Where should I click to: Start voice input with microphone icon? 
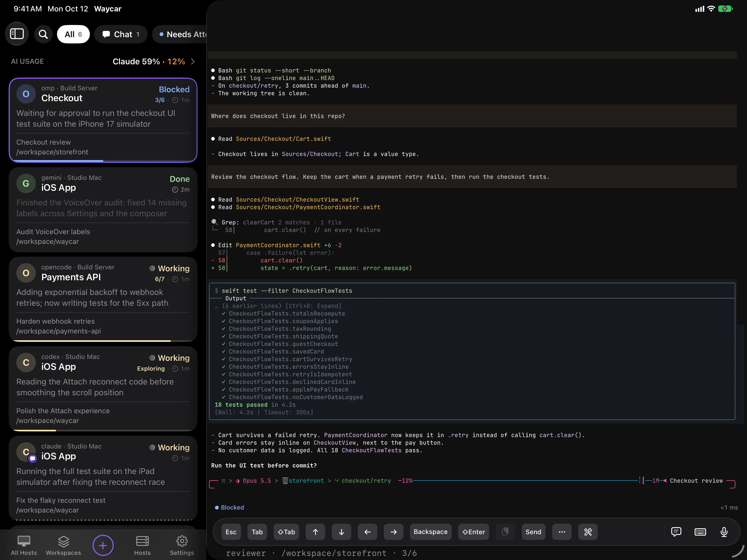tap(724, 532)
